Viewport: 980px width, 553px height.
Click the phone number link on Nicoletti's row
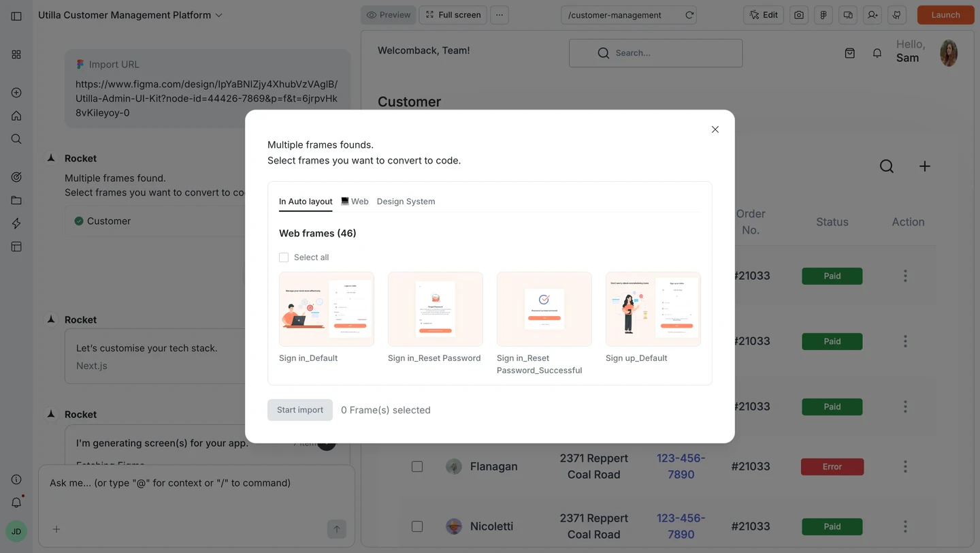pos(681,526)
